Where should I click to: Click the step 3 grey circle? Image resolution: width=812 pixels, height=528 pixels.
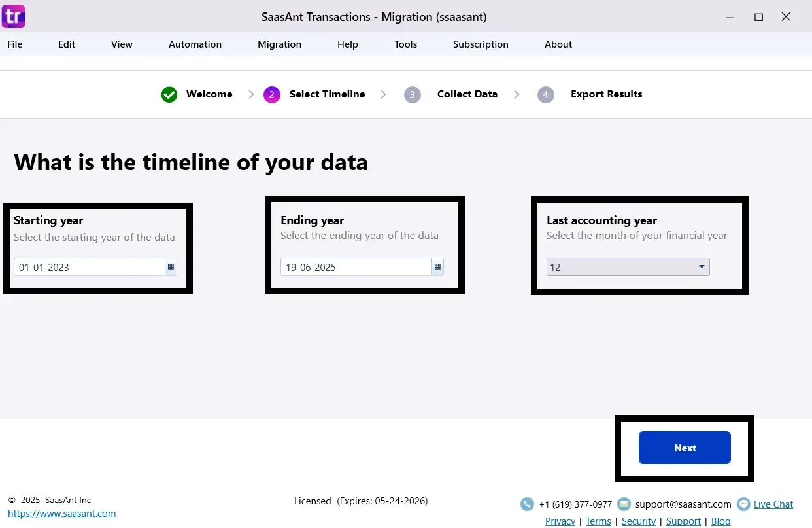pos(412,95)
